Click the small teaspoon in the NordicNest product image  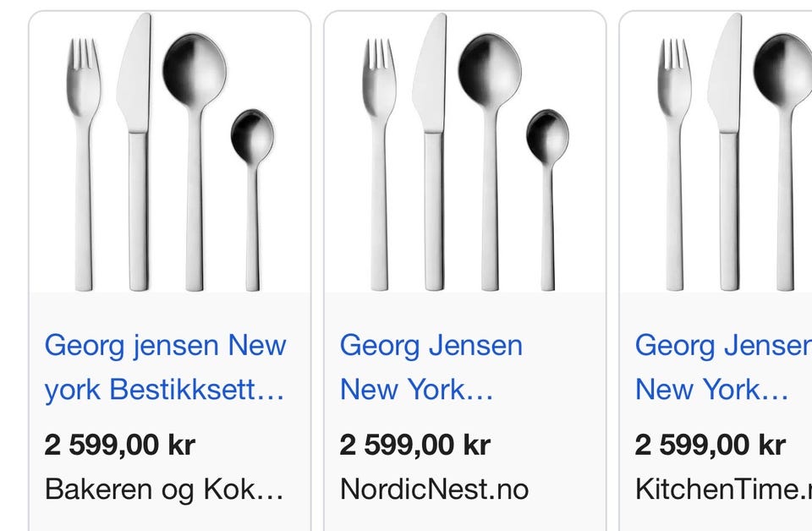pos(547,200)
